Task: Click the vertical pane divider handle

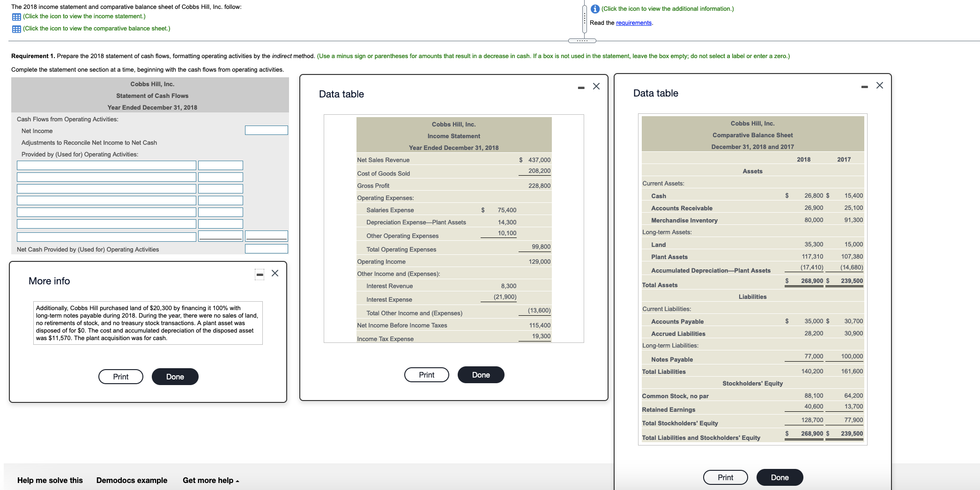Action: (585, 19)
